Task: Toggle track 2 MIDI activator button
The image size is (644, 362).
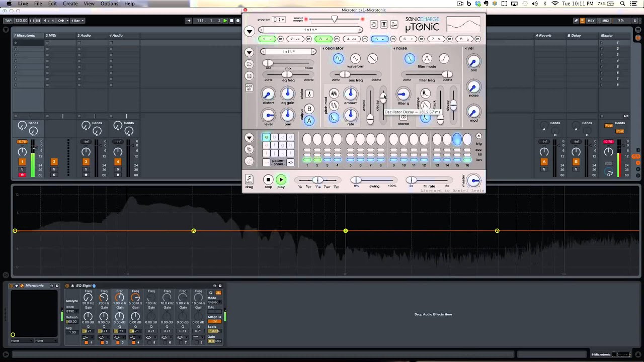Action: (54, 161)
